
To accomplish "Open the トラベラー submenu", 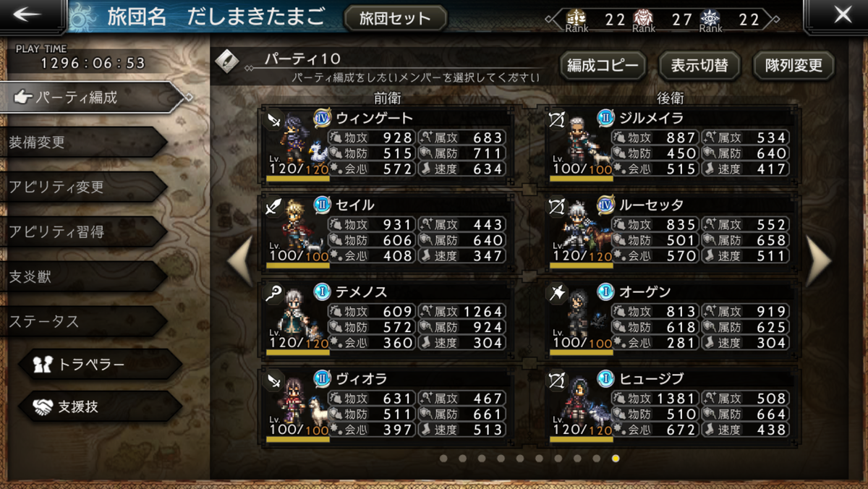I will pos(100,365).
